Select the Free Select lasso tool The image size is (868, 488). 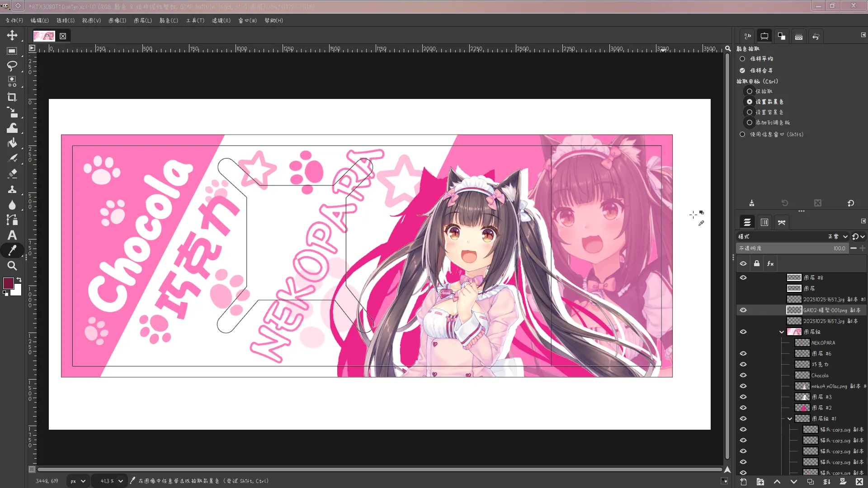12,66
